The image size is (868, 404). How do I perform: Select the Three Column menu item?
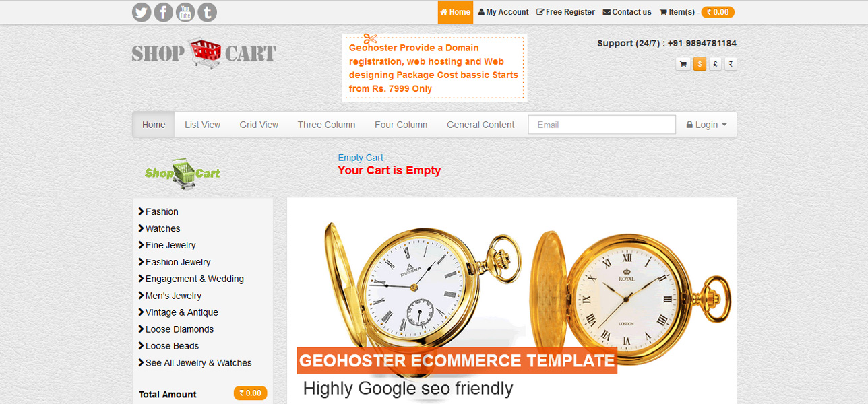pos(326,125)
